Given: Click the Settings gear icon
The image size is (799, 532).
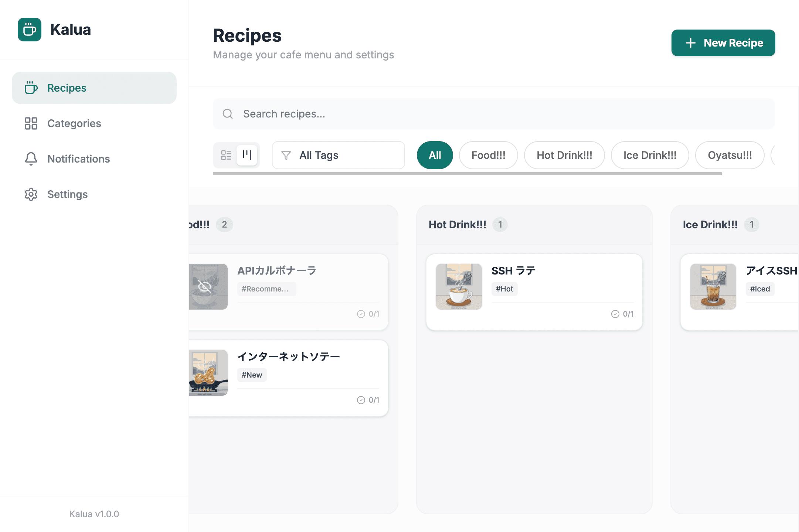Looking at the screenshot, I should [x=31, y=194].
